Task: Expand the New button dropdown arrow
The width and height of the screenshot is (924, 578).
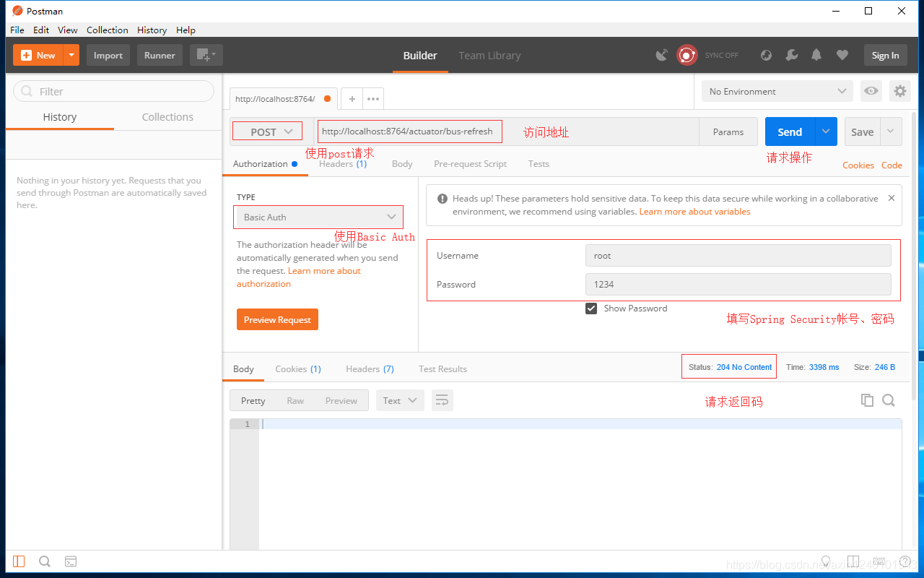Action: (x=71, y=55)
